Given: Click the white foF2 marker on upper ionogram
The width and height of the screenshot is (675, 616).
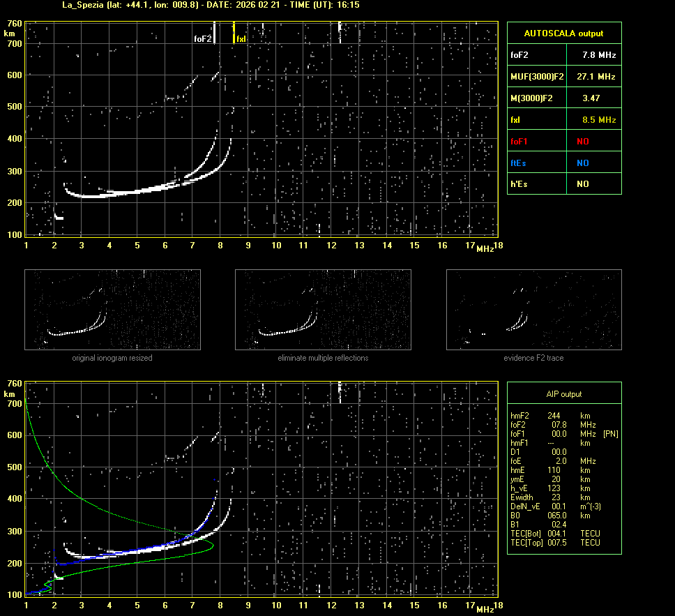Looking at the screenshot, I should coord(215,33).
